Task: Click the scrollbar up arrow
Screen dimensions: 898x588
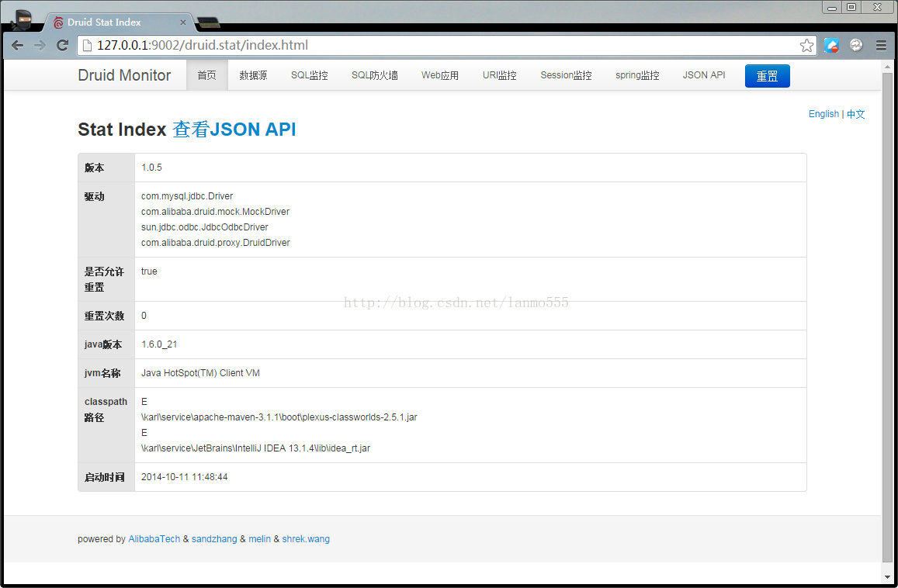Action: point(887,67)
